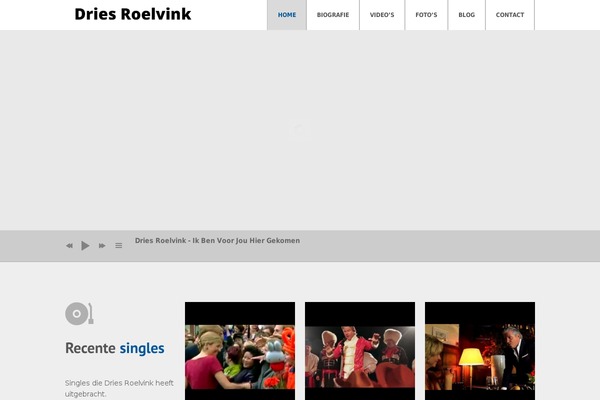Open the Contact page
The width and height of the screenshot is (600, 400).
point(510,15)
